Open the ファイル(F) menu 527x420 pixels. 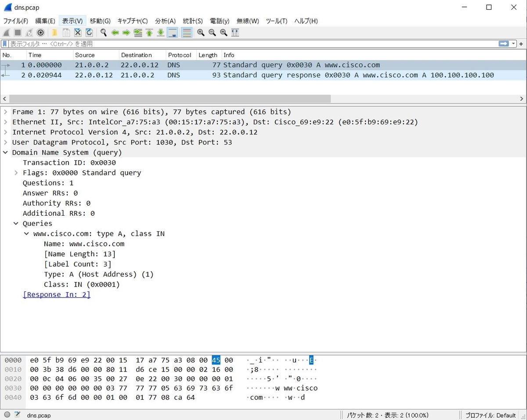coord(16,21)
